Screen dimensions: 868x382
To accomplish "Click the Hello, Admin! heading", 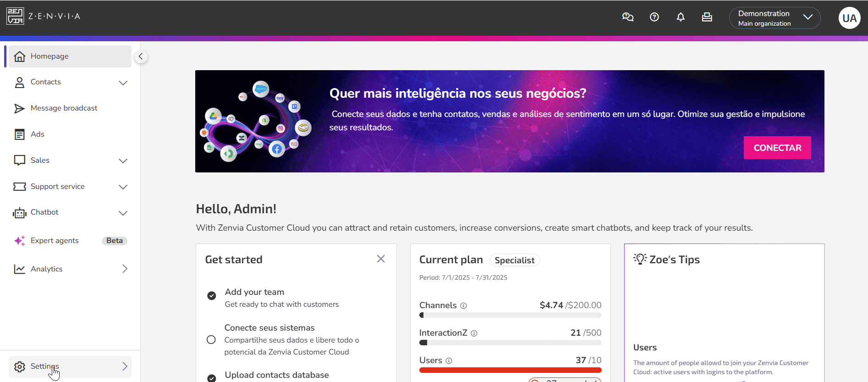I will (236, 209).
